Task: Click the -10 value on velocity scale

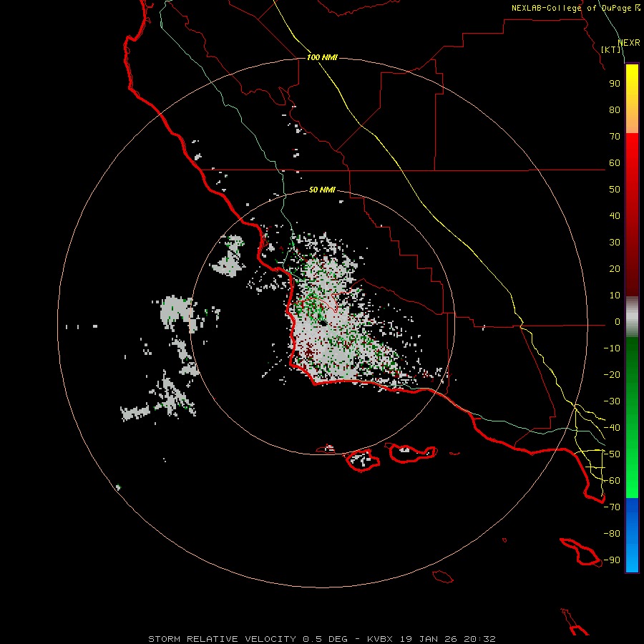Action: (612, 348)
